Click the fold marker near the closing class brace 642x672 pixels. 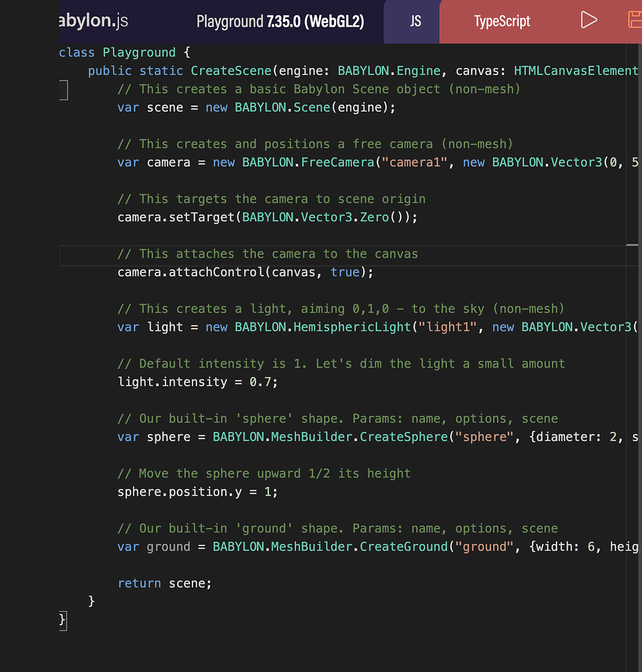pyautogui.click(x=62, y=619)
